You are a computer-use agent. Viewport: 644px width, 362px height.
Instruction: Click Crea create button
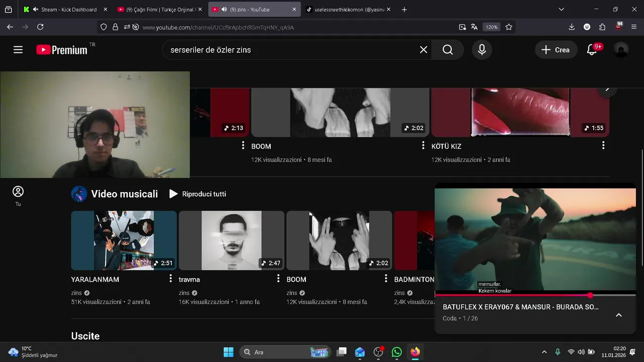(x=556, y=50)
